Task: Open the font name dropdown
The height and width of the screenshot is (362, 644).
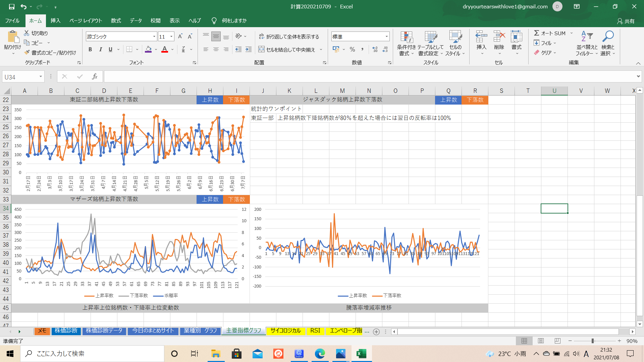Action: [x=154, y=37]
